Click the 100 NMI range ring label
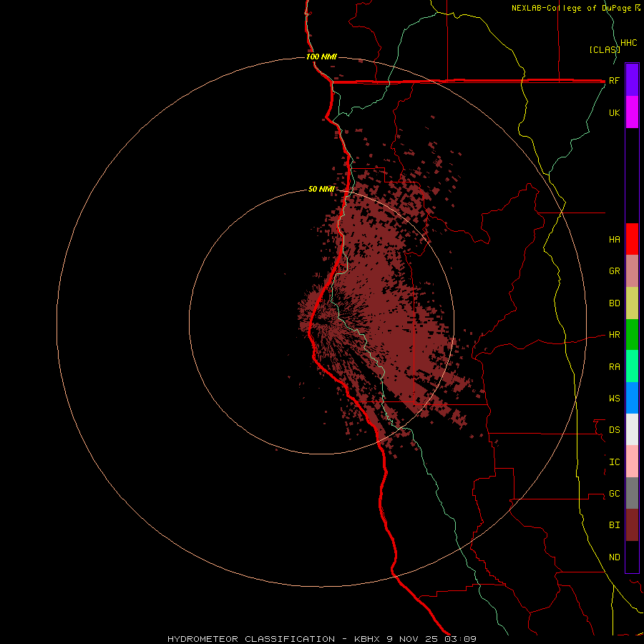The width and height of the screenshot is (644, 644). [x=321, y=57]
